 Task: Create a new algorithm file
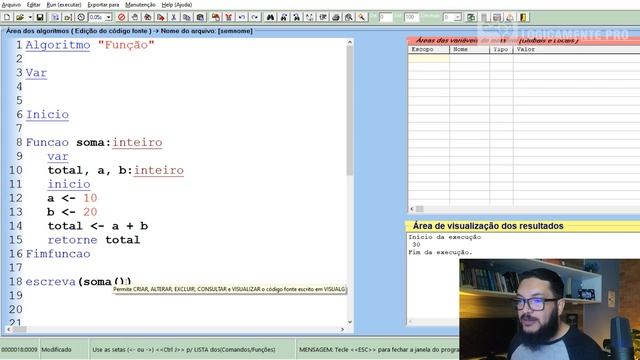[x=7, y=17]
